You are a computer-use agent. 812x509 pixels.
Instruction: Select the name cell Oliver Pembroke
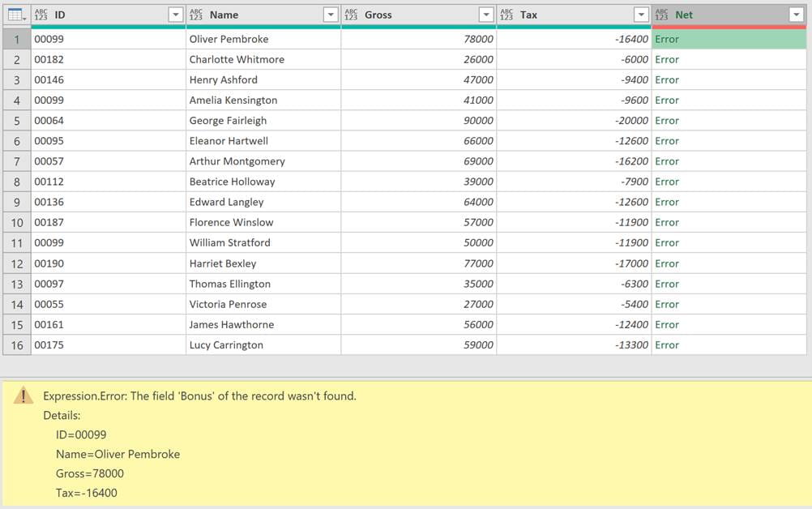263,40
